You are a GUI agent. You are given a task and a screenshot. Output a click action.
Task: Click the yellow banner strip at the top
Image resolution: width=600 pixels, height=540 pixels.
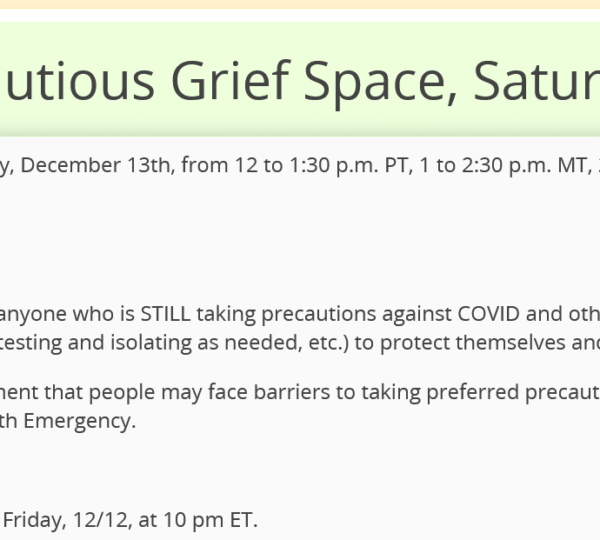300,4
